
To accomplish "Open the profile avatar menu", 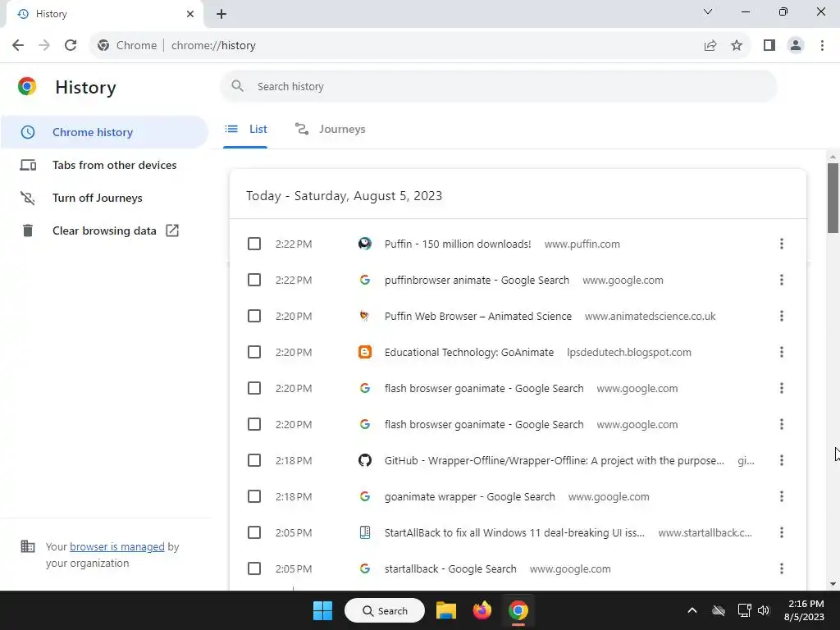I will point(796,46).
